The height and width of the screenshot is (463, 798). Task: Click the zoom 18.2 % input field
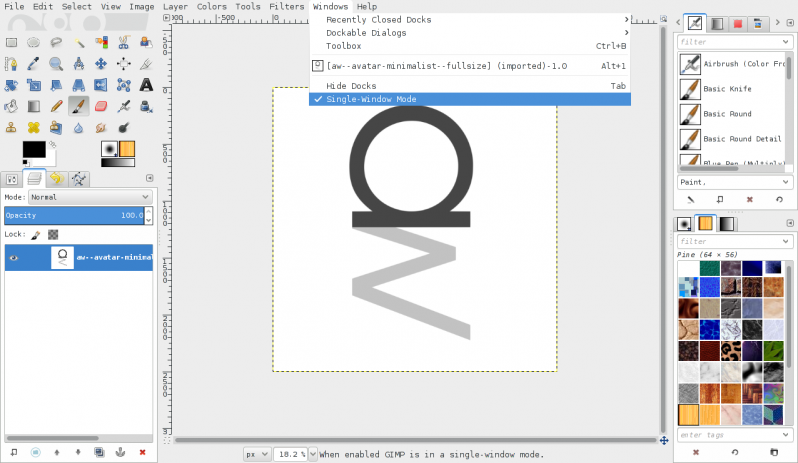coord(291,454)
